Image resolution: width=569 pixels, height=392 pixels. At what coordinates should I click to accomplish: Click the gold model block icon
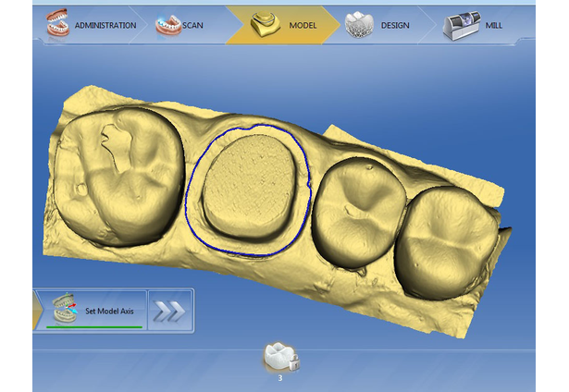[265, 24]
